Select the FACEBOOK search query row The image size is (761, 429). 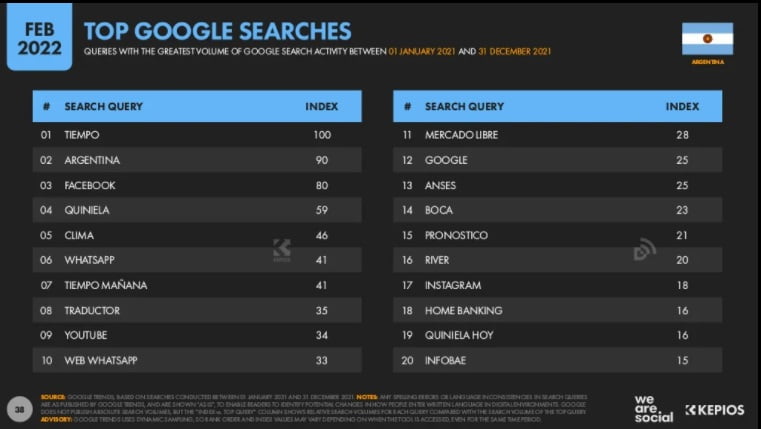pos(197,185)
